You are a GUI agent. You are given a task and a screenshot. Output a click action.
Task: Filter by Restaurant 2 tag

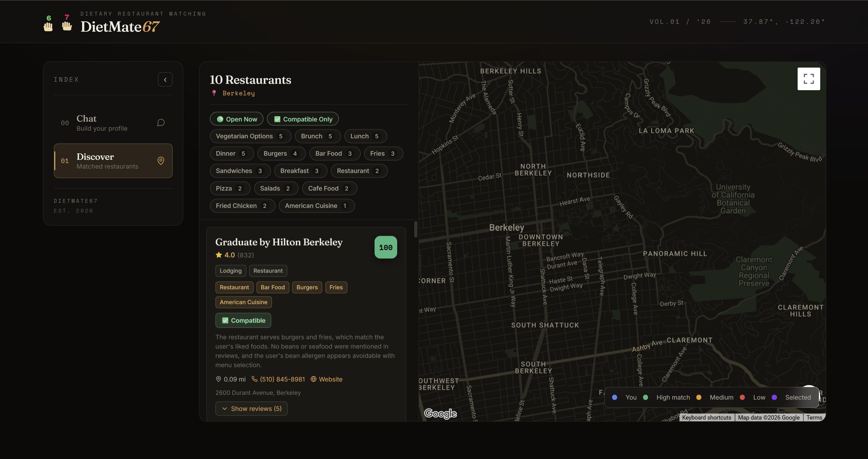click(x=359, y=171)
